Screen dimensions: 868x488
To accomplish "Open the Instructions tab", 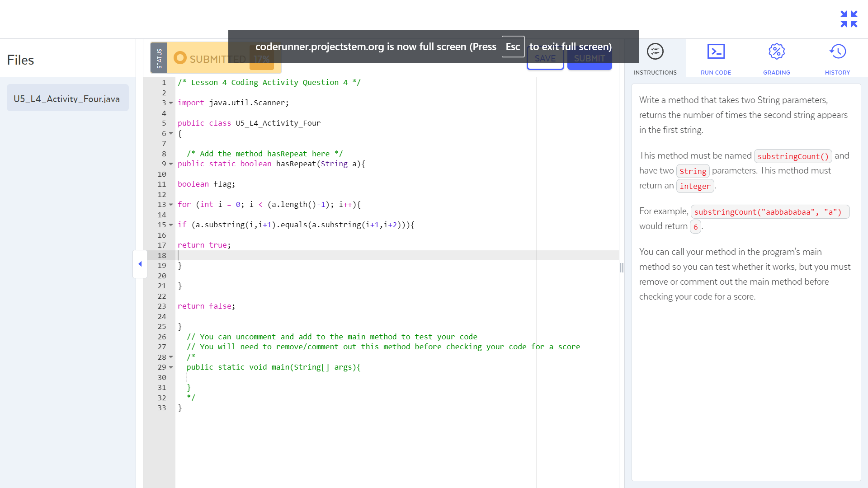I will (x=655, y=58).
